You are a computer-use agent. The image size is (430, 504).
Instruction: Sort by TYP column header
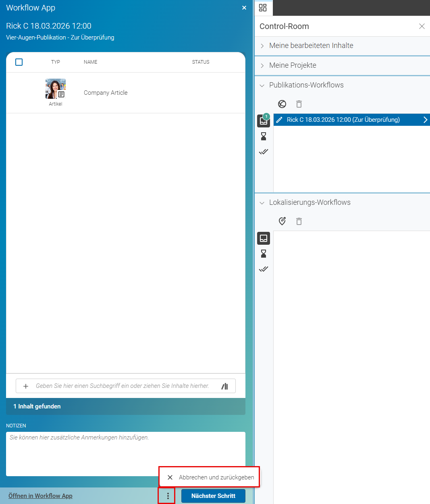(x=56, y=62)
